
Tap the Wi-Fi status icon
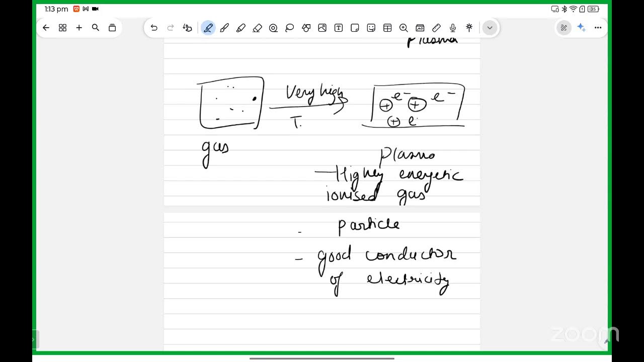point(573,9)
